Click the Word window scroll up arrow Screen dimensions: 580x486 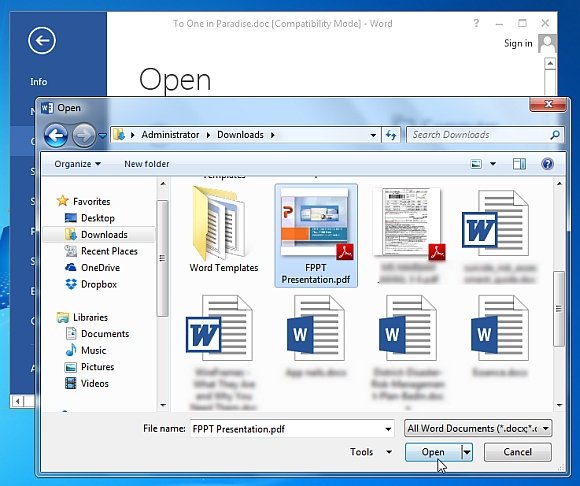click(550, 64)
